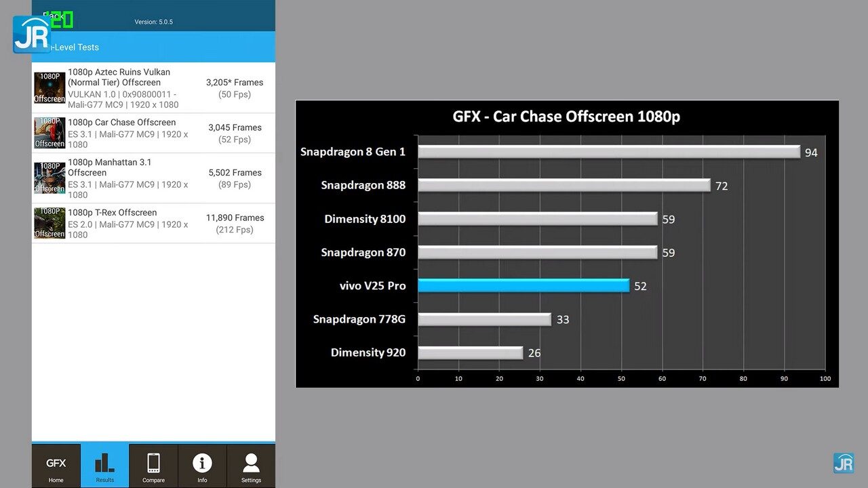Click the Snapdragon 778G chart label

359,319
